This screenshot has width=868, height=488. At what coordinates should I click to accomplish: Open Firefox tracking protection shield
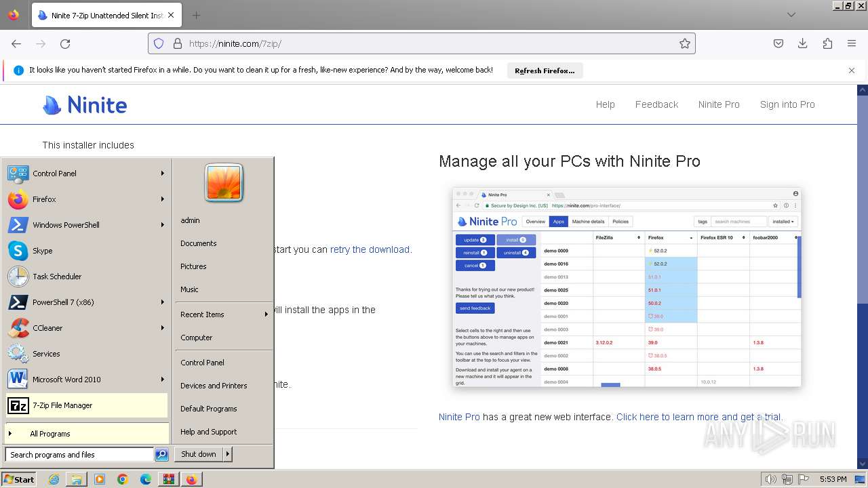coord(159,43)
